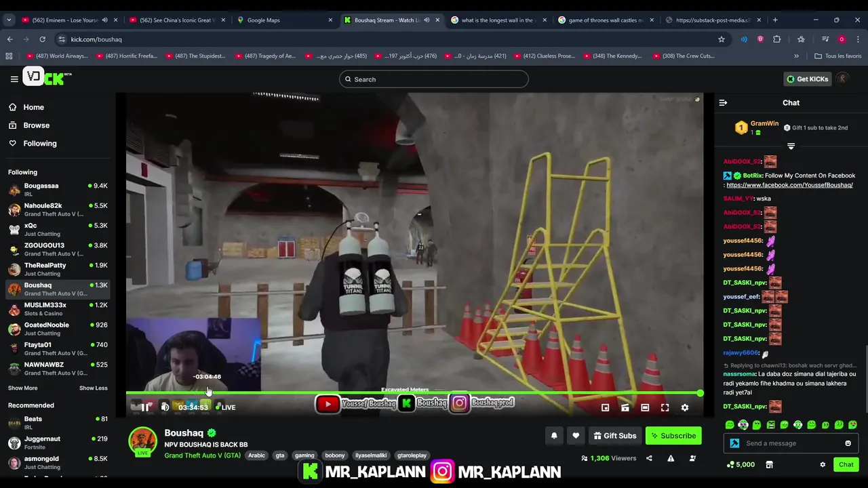Open the Grand Theft Auto V (GTA) category link
Image resolution: width=868 pixels, height=488 pixels.
click(202, 455)
